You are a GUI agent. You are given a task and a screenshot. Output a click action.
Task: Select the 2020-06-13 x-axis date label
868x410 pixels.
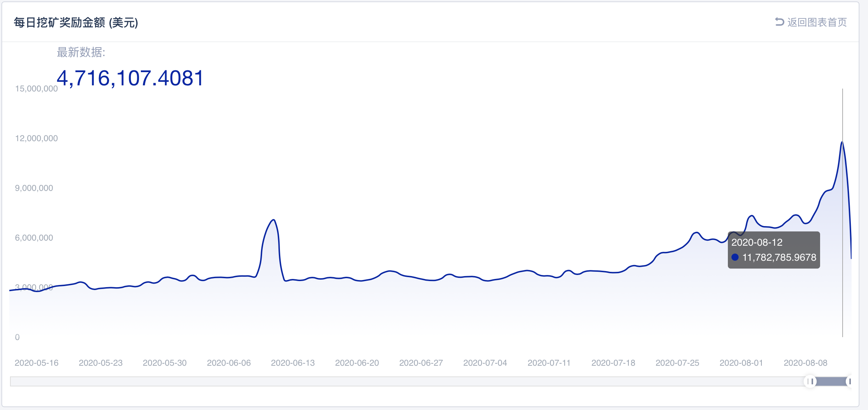point(293,363)
